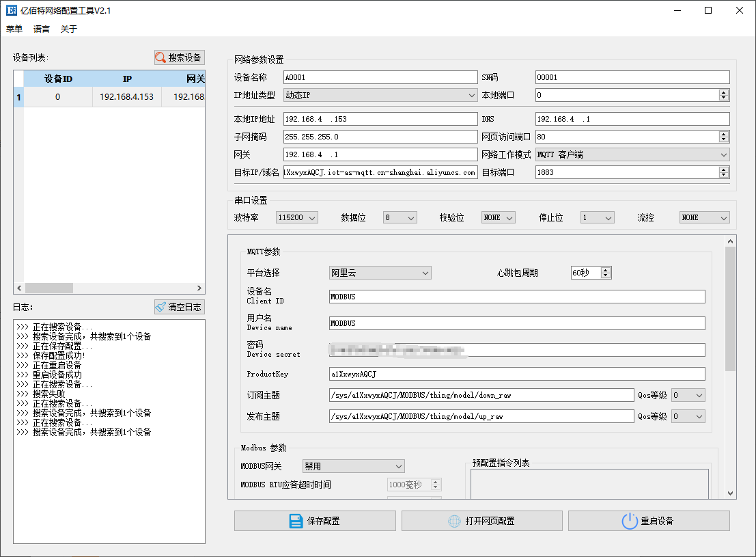756x557 pixels.
Task: Click the save configuration floppy disk icon
Action: pos(296,521)
